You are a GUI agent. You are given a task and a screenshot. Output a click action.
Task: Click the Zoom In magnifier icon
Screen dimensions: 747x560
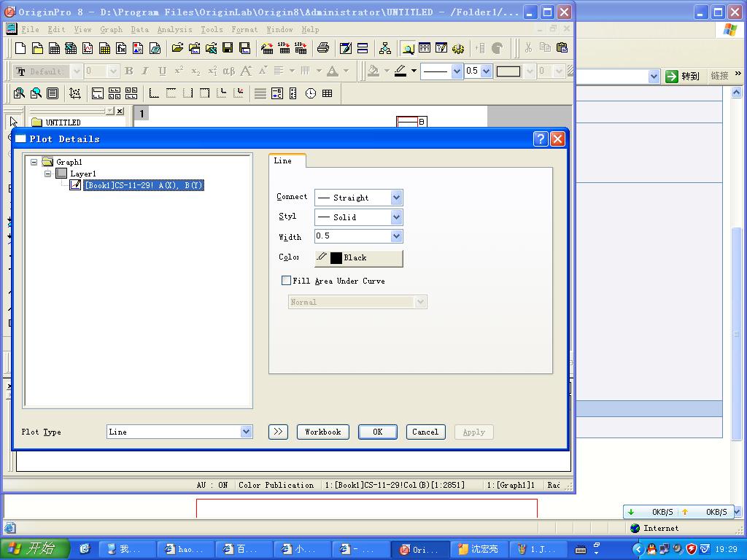point(19,93)
